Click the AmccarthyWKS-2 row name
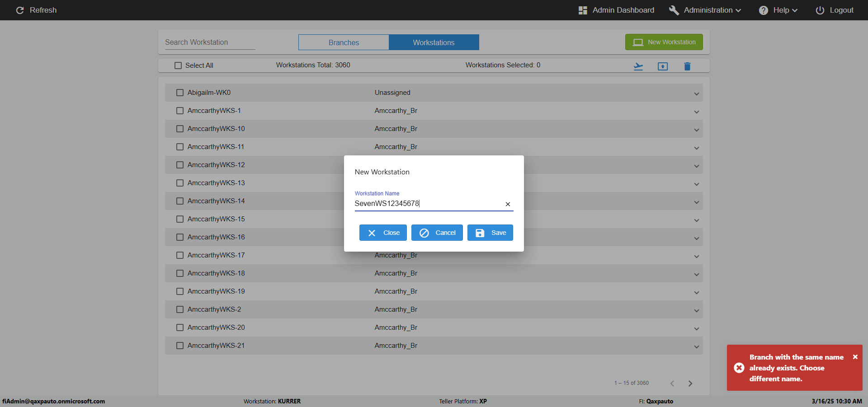This screenshot has width=868, height=407. pos(214,309)
